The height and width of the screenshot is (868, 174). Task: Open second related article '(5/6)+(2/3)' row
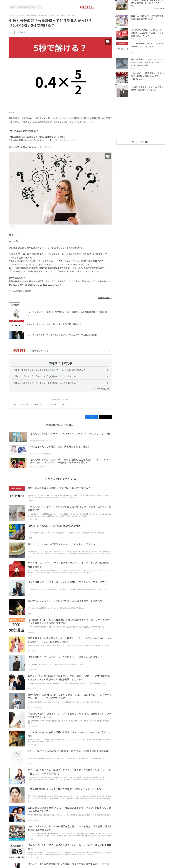tap(60, 376)
